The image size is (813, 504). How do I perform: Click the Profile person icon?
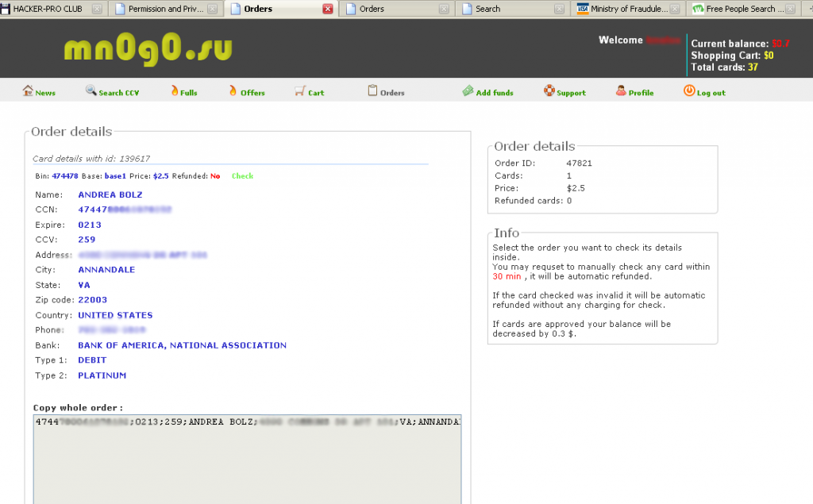620,91
